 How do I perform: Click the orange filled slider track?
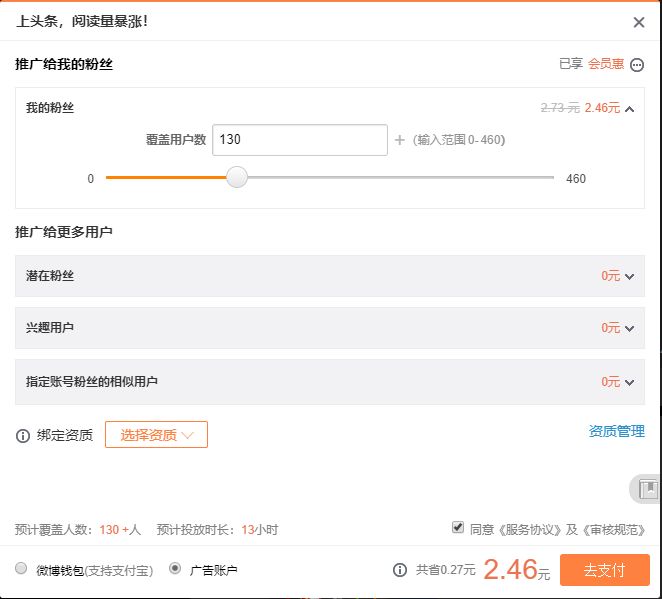166,177
